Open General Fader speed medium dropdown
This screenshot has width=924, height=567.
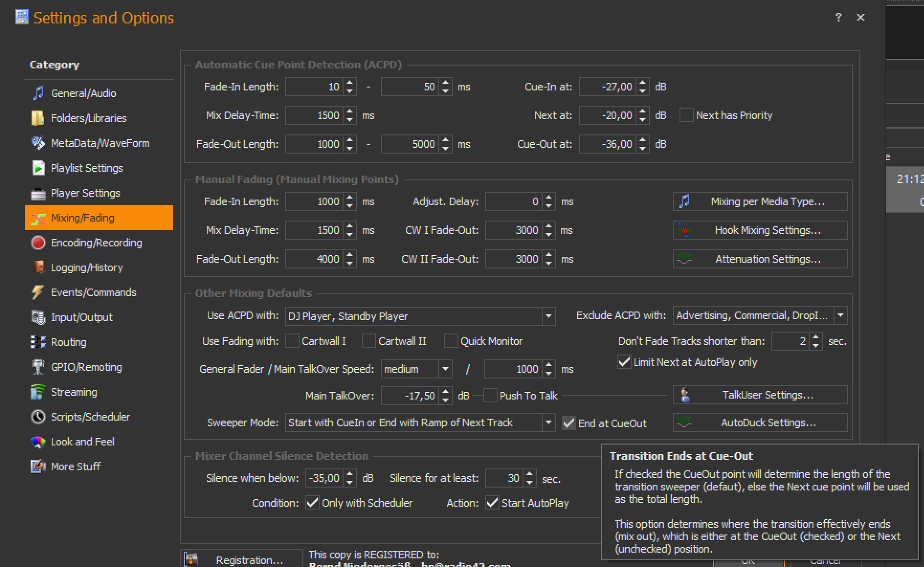pyautogui.click(x=445, y=369)
